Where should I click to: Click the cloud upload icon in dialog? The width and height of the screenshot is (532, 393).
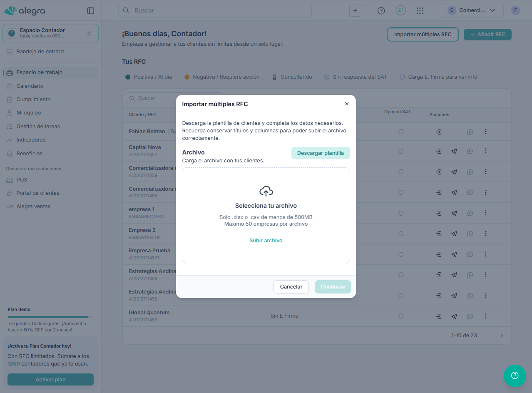pos(266,191)
